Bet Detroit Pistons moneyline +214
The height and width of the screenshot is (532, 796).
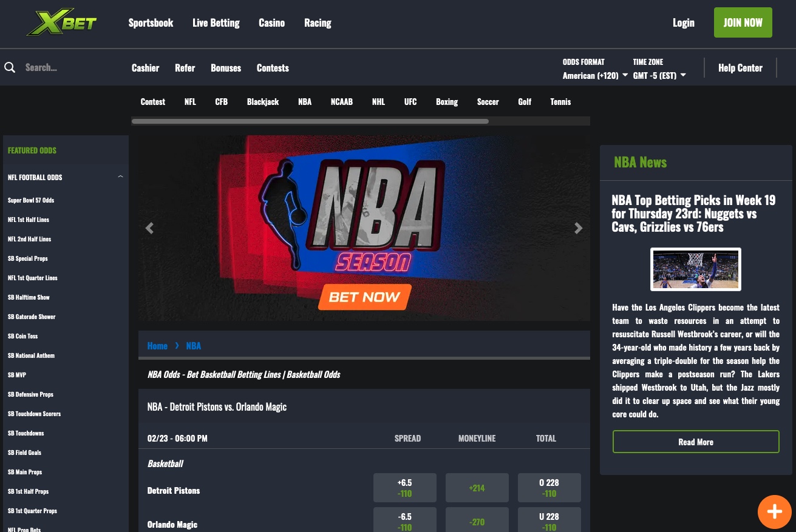coord(477,488)
